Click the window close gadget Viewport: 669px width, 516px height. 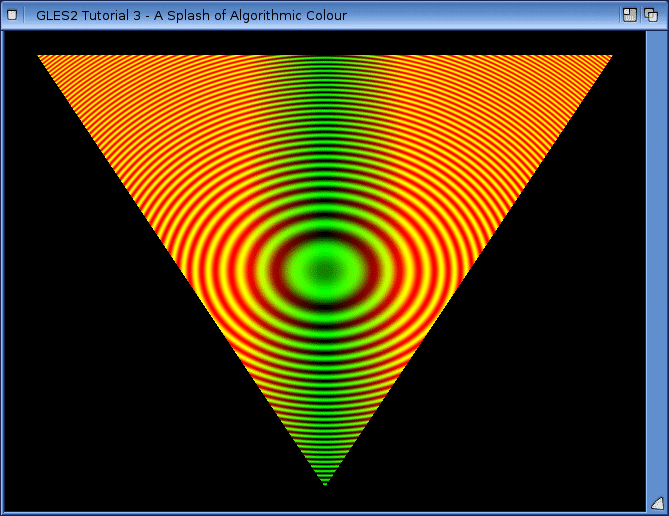(12, 15)
